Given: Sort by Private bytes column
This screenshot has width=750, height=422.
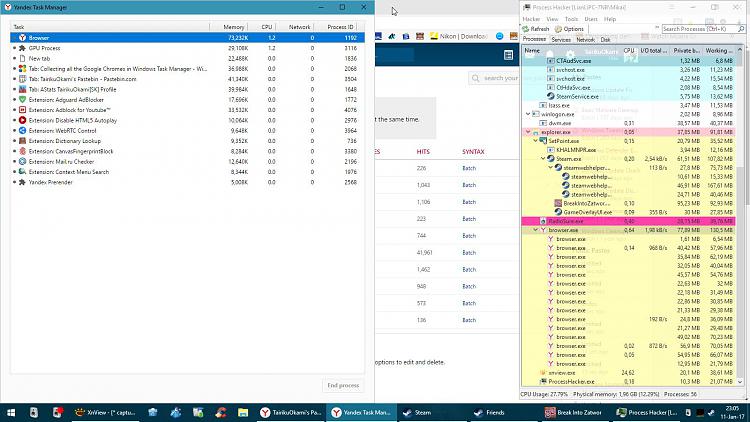Looking at the screenshot, I should point(686,50).
